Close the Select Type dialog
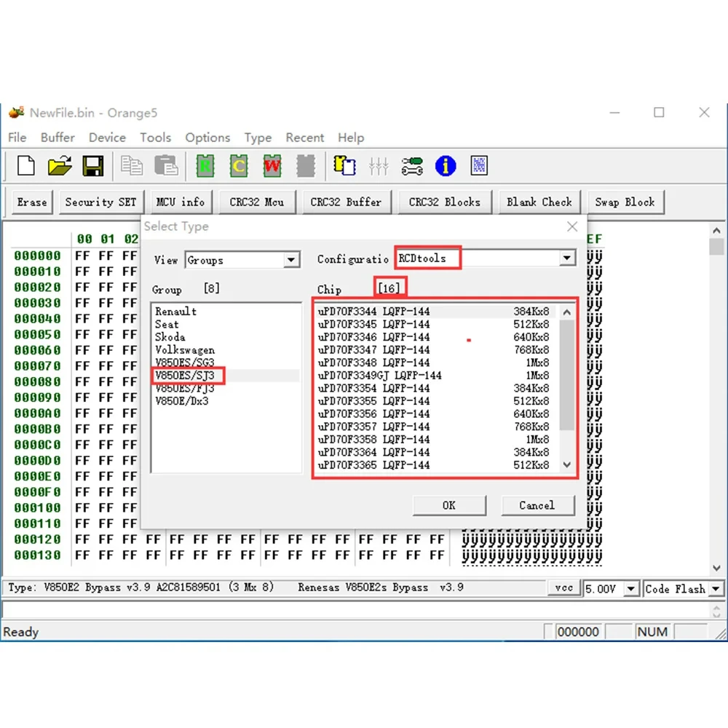Screen dimensions: 728x728 pos(572,226)
